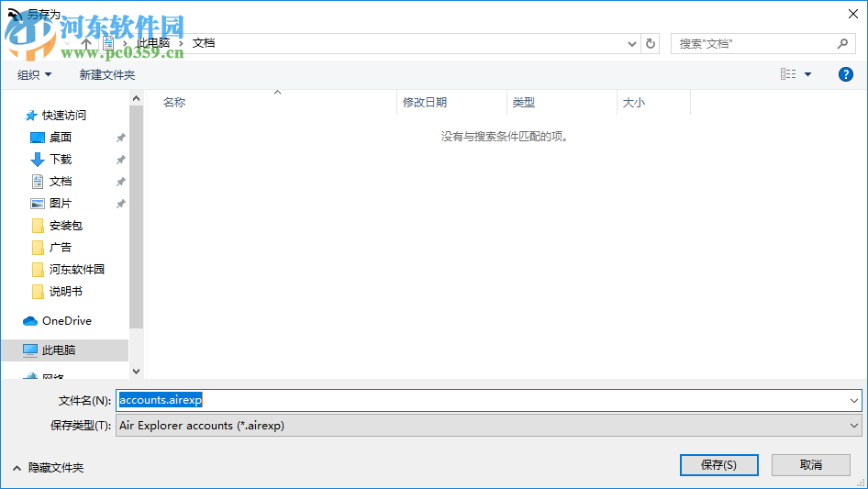Click the 保存(S) button

click(x=719, y=464)
